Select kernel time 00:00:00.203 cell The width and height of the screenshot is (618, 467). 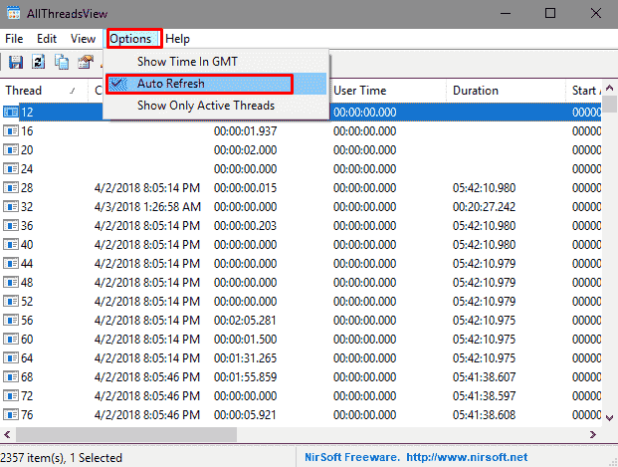click(x=245, y=225)
